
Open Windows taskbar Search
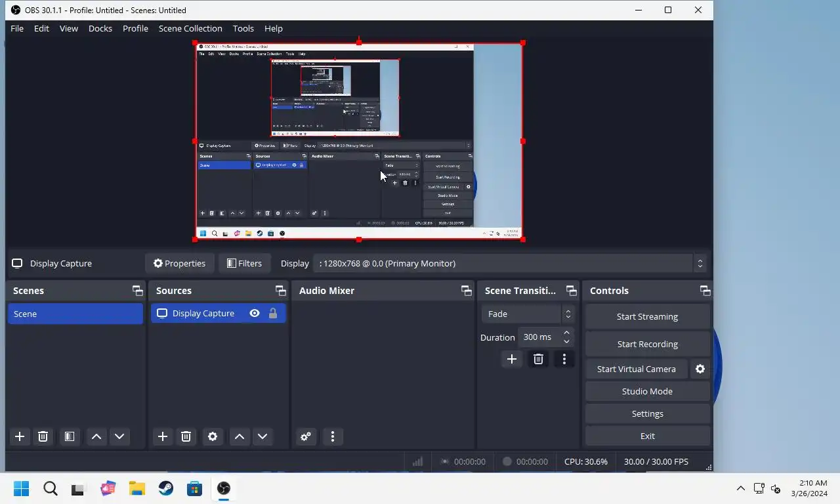pyautogui.click(x=51, y=488)
